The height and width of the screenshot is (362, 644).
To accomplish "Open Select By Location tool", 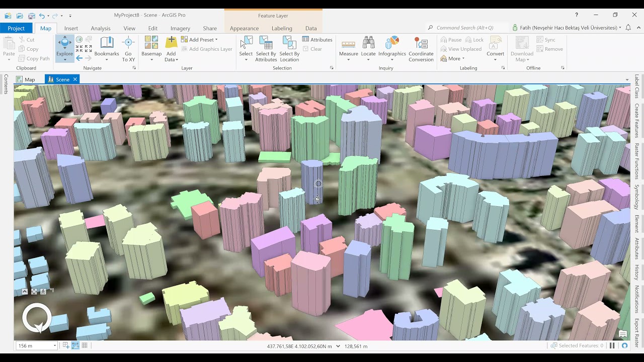I will pyautogui.click(x=289, y=46).
